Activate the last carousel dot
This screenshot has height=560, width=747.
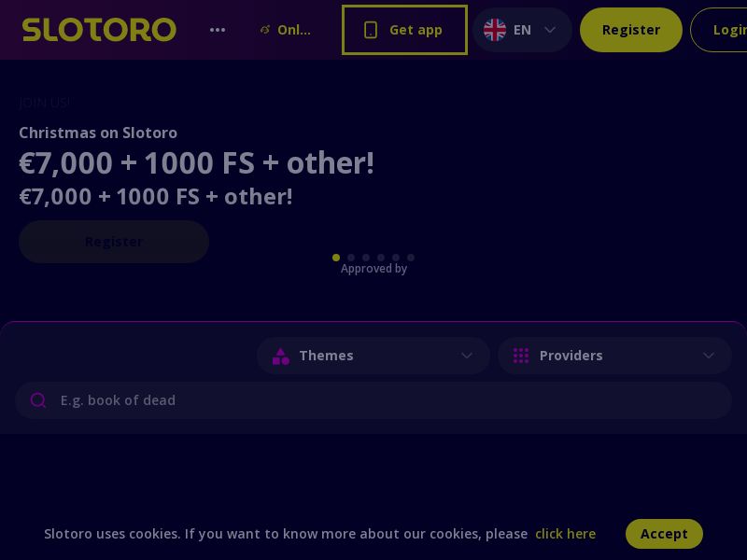pos(411,258)
